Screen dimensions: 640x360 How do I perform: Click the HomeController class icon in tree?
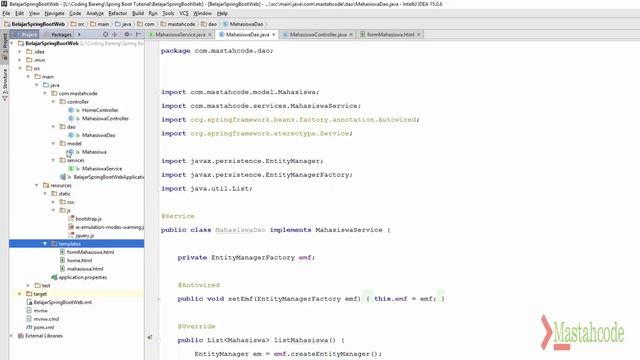pos(71,110)
